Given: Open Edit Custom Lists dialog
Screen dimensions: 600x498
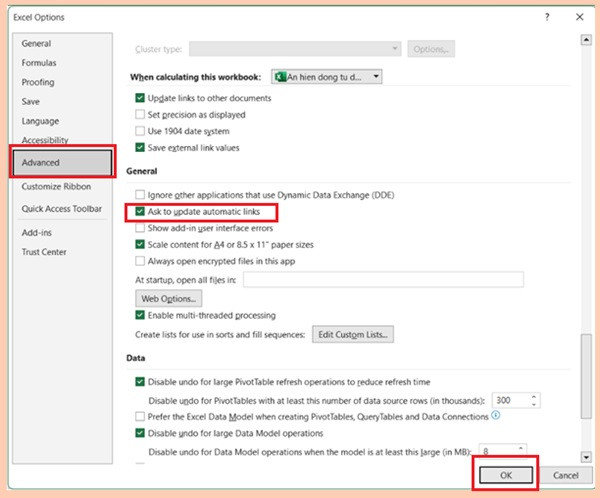Looking at the screenshot, I should [x=353, y=335].
